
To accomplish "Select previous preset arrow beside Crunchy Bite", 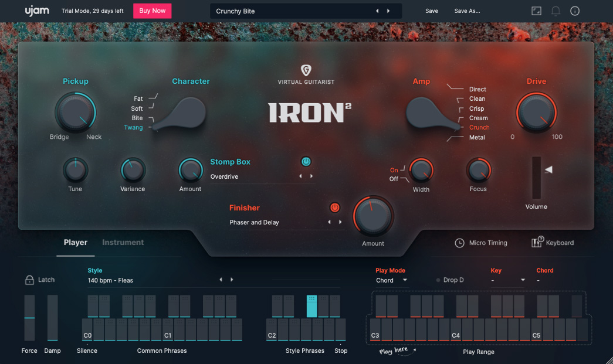I will [377, 11].
